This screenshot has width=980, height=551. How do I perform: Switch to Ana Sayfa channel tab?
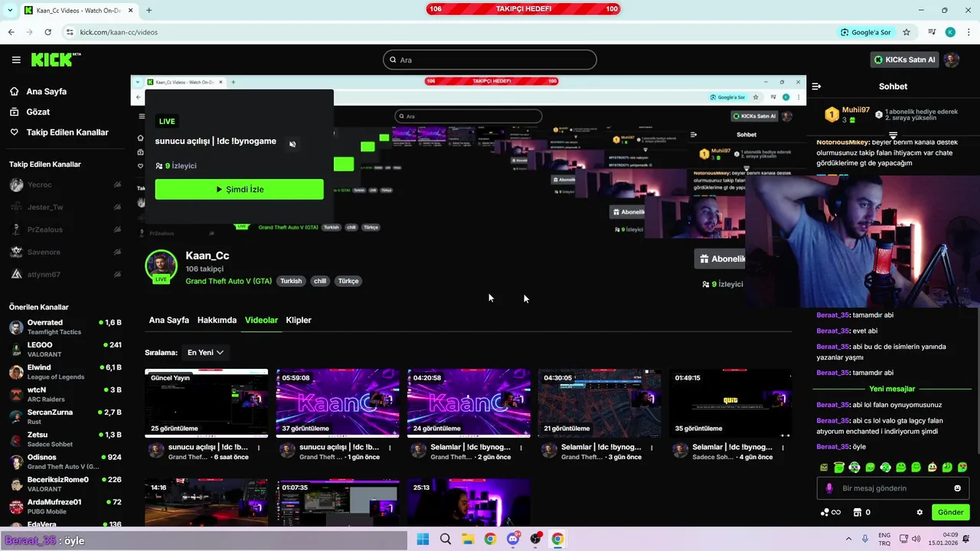pyautogui.click(x=168, y=320)
